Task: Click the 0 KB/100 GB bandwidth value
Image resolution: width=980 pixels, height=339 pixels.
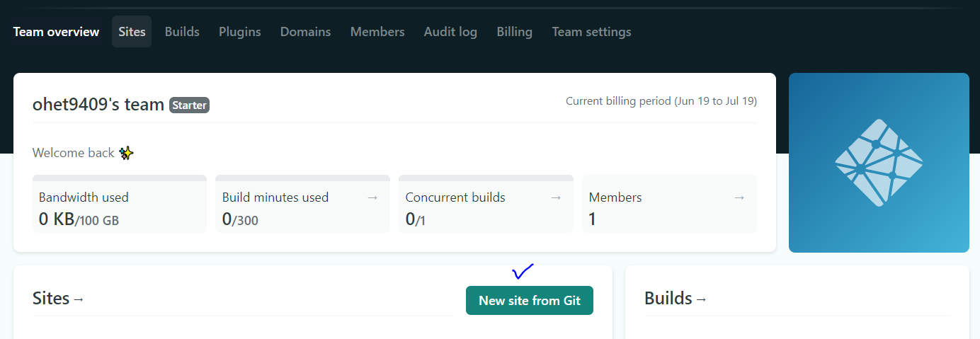Action: [79, 219]
